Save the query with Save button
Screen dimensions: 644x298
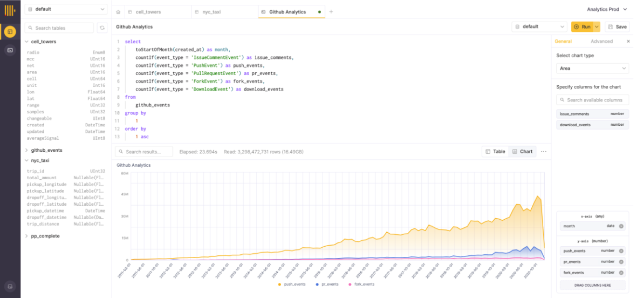tap(617, 26)
